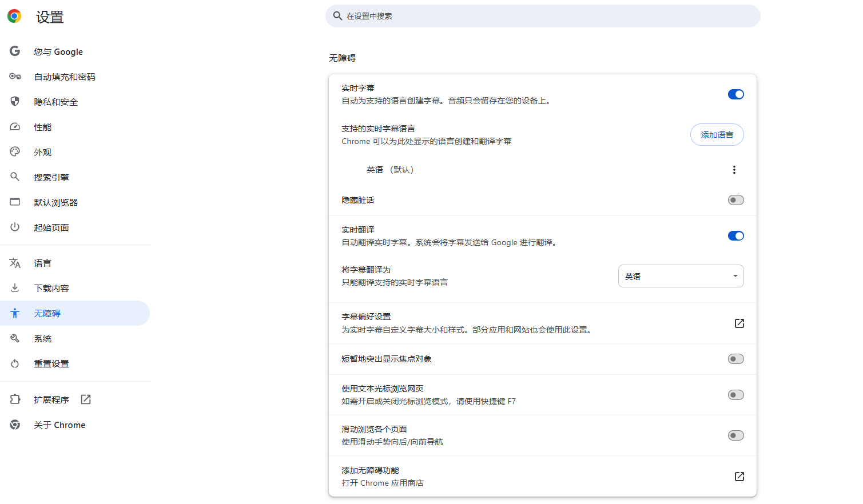Open 默认浏览器 settings
The height and width of the screenshot is (504, 863).
75,202
